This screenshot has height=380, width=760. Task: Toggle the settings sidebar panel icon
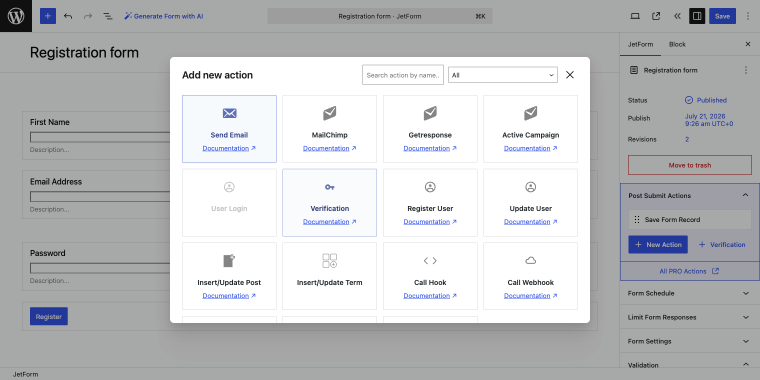click(x=697, y=16)
